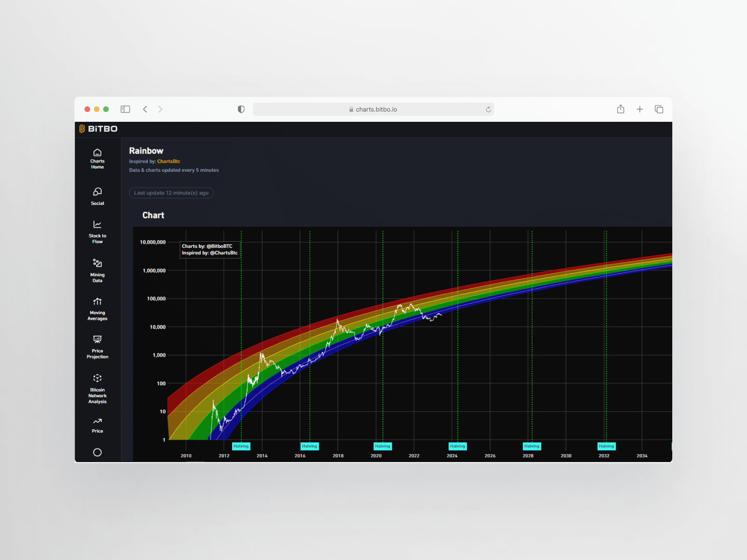The height and width of the screenshot is (560, 747).
Task: Toggle the Safari sidebar button
Action: click(x=125, y=109)
